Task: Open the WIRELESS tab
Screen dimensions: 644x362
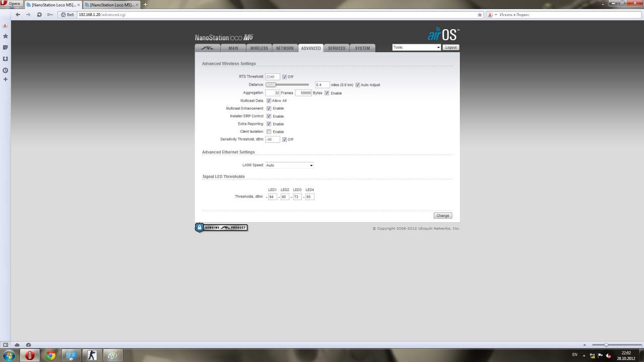Action: (259, 48)
